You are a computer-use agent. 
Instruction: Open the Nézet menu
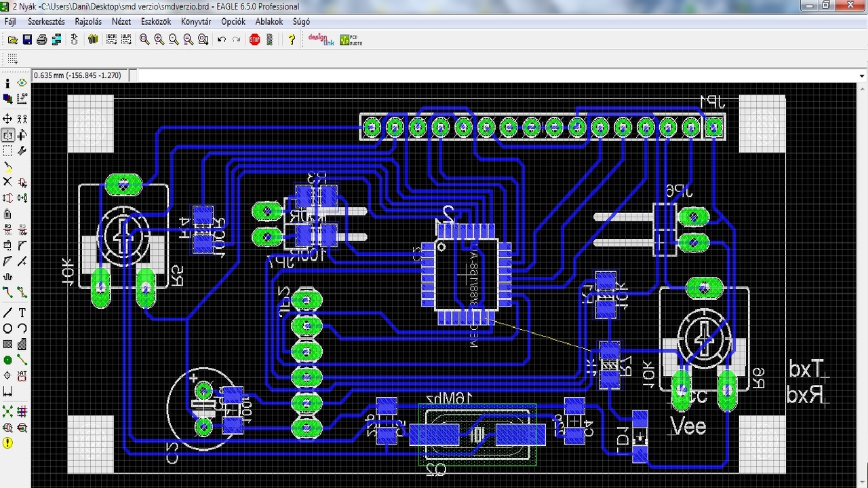pos(121,22)
